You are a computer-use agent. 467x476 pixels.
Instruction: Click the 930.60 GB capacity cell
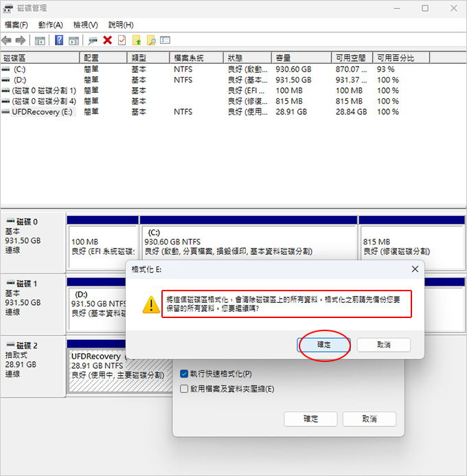(x=293, y=69)
